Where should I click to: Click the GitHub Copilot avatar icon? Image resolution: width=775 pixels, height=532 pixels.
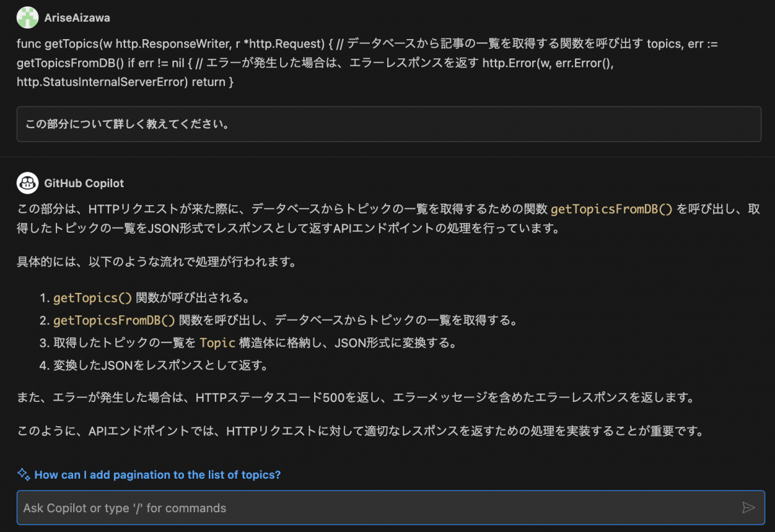[x=27, y=183]
